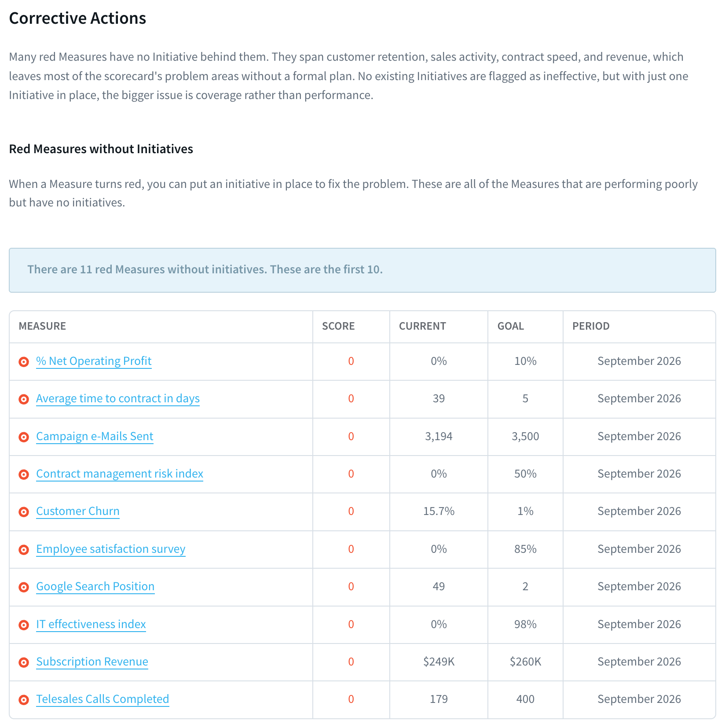Click the red status icon beside IT effectiveness index
Viewport: 725px width, 728px height.
(24, 625)
